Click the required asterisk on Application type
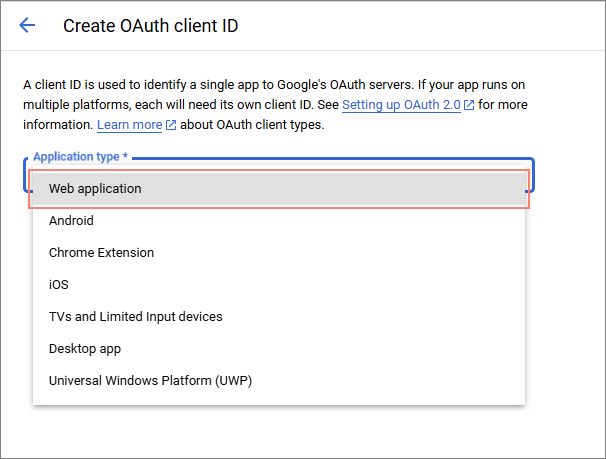Screen dimensions: 606x459 point(125,157)
